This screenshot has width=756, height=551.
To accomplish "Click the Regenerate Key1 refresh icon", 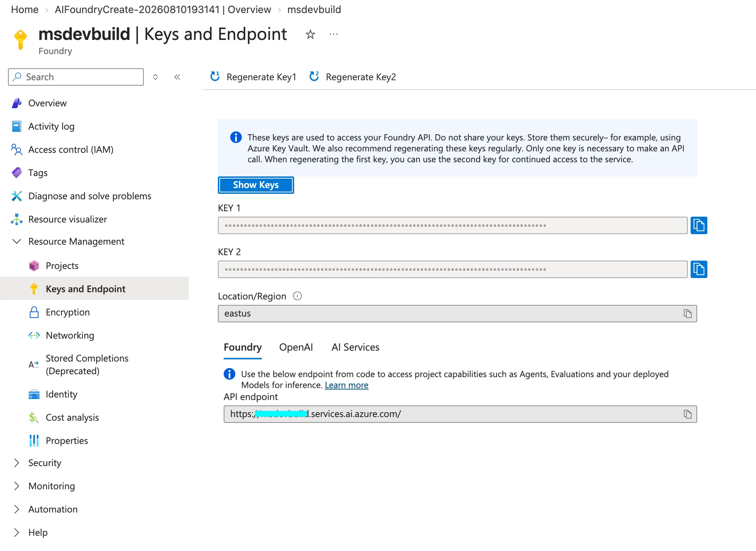I will click(215, 77).
